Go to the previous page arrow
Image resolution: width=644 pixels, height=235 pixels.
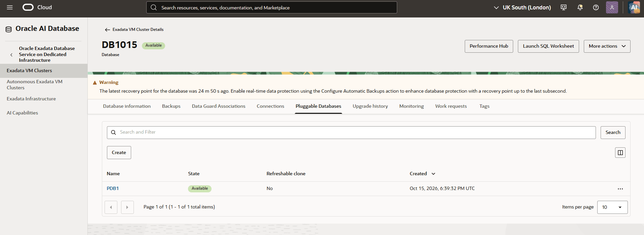pos(111,207)
